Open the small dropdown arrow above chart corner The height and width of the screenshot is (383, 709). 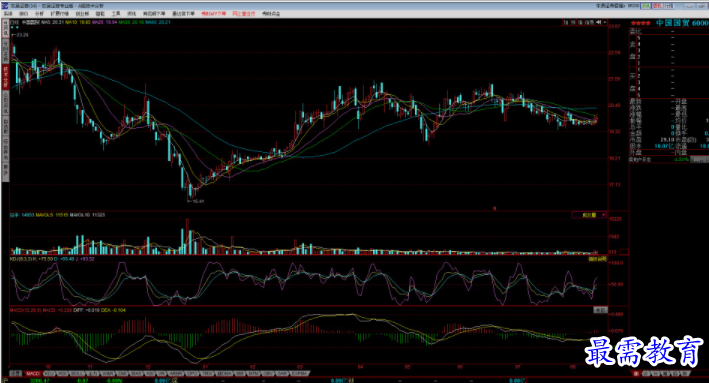[x=605, y=22]
